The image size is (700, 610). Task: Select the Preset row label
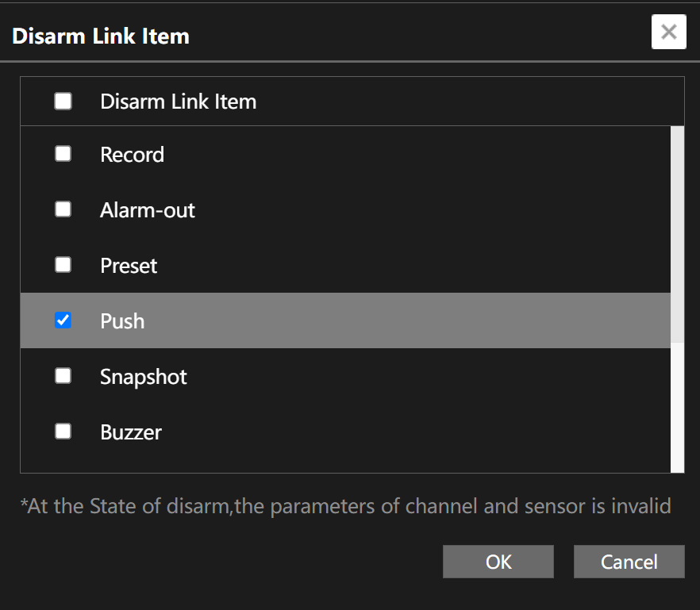(x=129, y=266)
